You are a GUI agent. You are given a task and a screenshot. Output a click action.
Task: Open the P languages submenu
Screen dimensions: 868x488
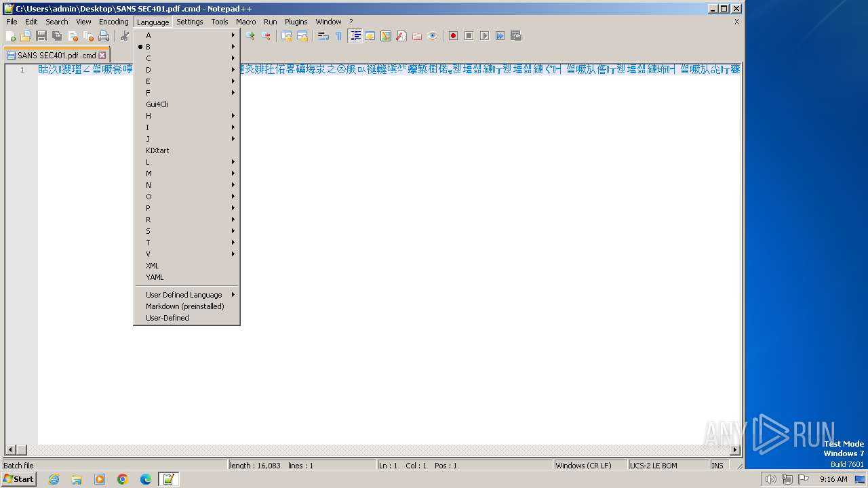point(187,208)
